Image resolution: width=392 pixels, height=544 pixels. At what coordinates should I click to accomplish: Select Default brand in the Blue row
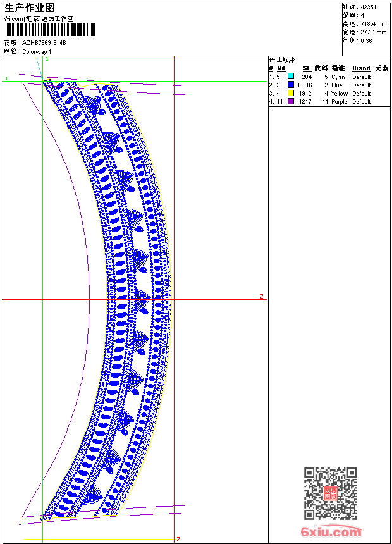point(362,85)
